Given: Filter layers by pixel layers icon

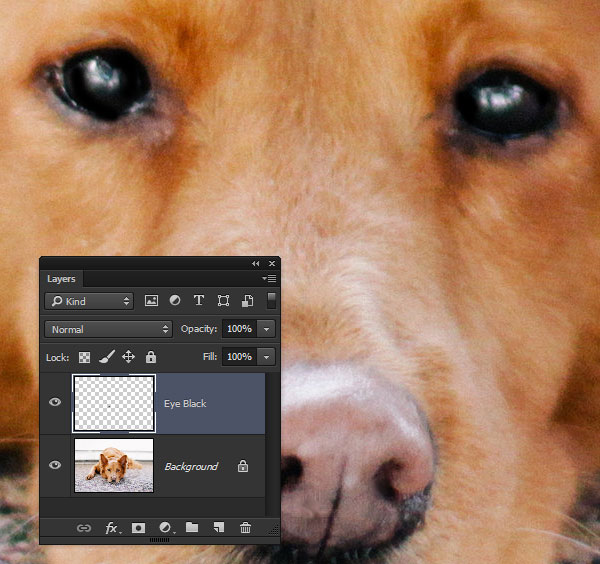Looking at the screenshot, I should point(151,301).
